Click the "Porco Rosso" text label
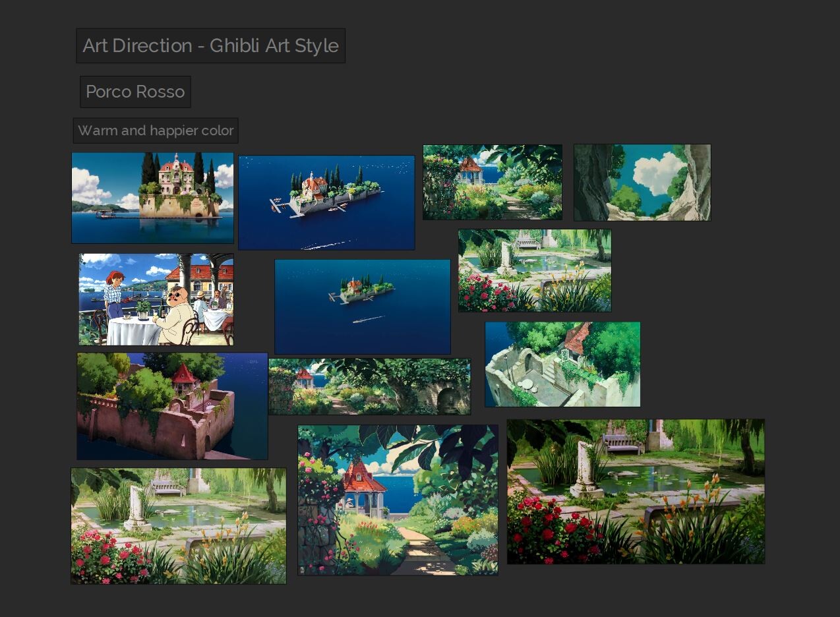840x617 pixels. pos(135,92)
